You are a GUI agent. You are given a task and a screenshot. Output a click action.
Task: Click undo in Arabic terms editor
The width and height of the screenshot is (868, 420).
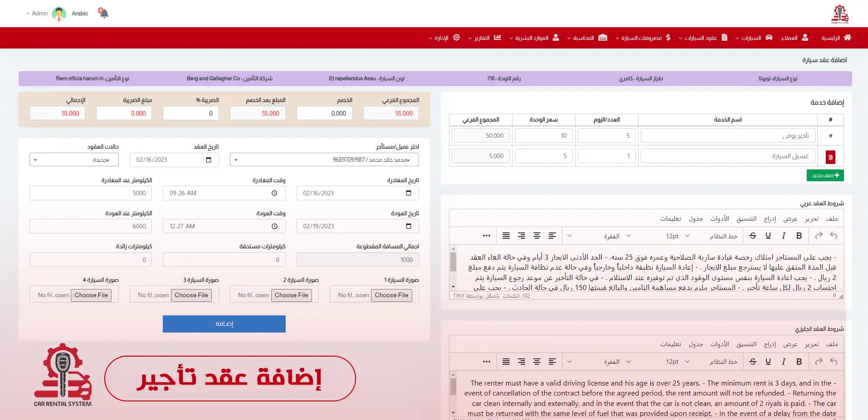point(834,236)
